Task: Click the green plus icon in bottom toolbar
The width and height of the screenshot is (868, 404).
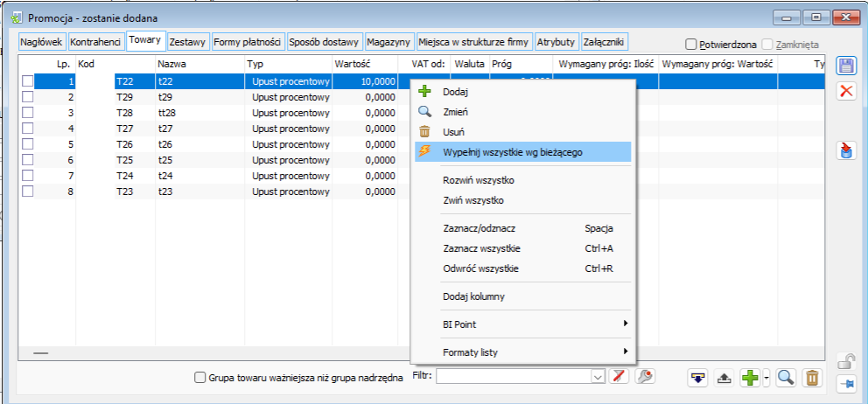Action: click(x=750, y=378)
